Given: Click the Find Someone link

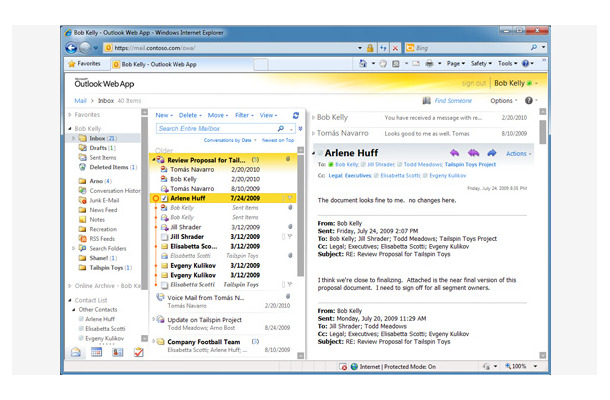Looking at the screenshot, I should pos(453,101).
